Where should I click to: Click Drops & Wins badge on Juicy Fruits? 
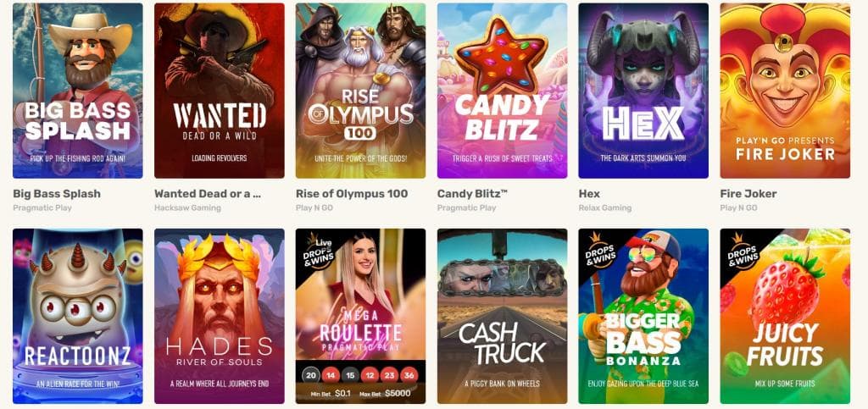pos(743,251)
